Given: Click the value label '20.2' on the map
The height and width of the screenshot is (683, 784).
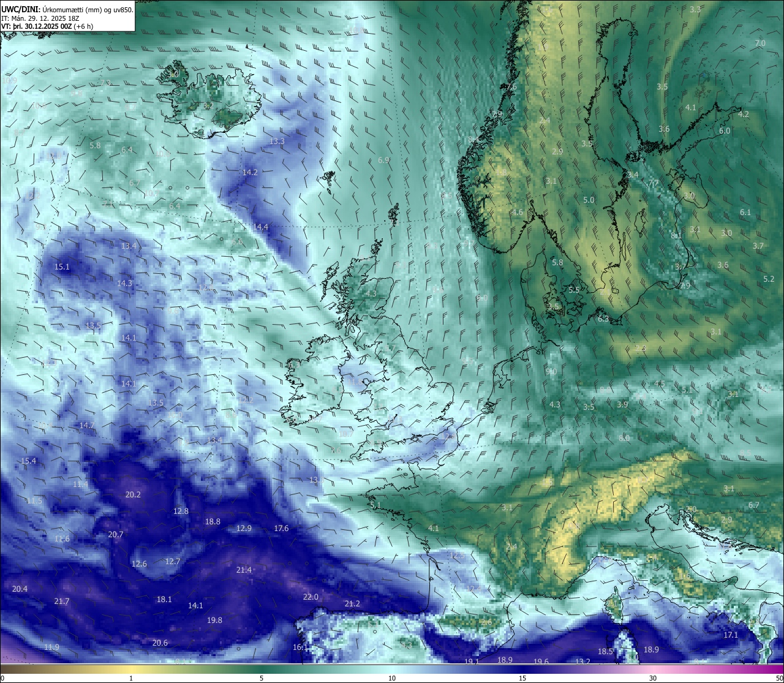Looking at the screenshot, I should [133, 495].
